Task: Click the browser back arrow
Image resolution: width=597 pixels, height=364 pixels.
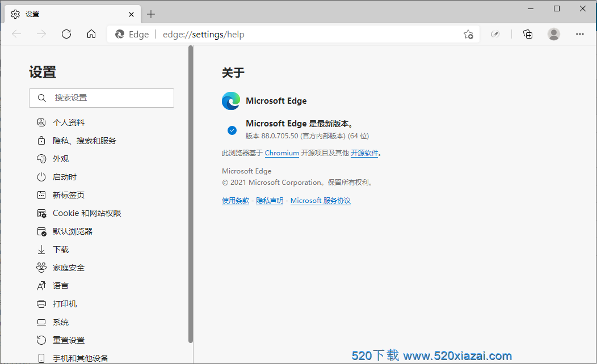Action: tap(16, 34)
